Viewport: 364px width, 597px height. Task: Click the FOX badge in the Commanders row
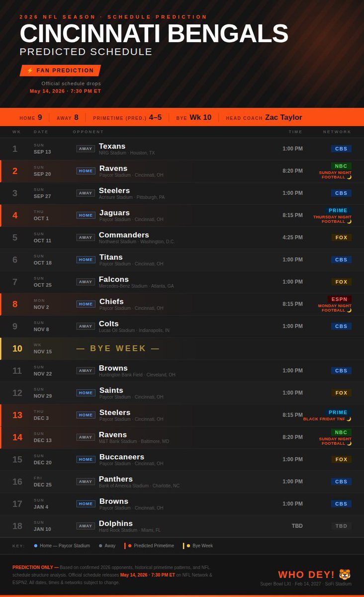[341, 237]
